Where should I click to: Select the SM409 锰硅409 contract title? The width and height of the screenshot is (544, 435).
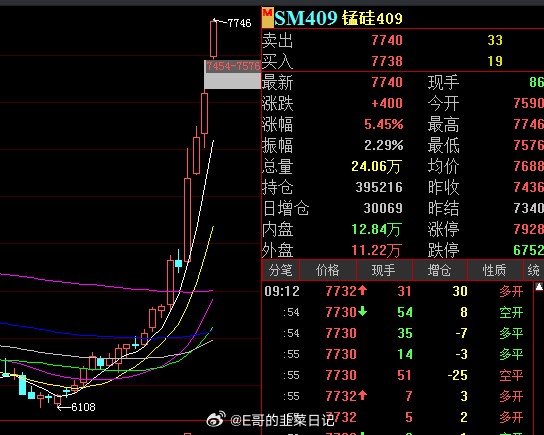(338, 18)
